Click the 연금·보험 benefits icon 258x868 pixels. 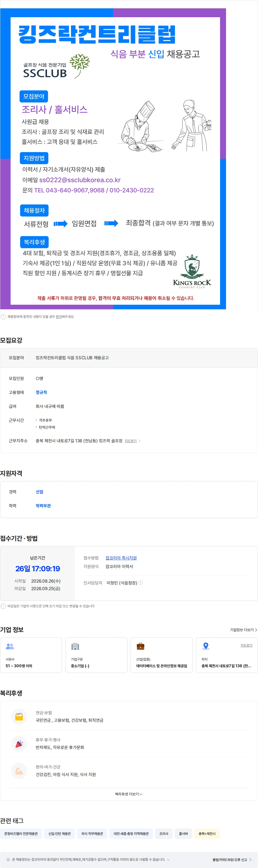(x=19, y=717)
